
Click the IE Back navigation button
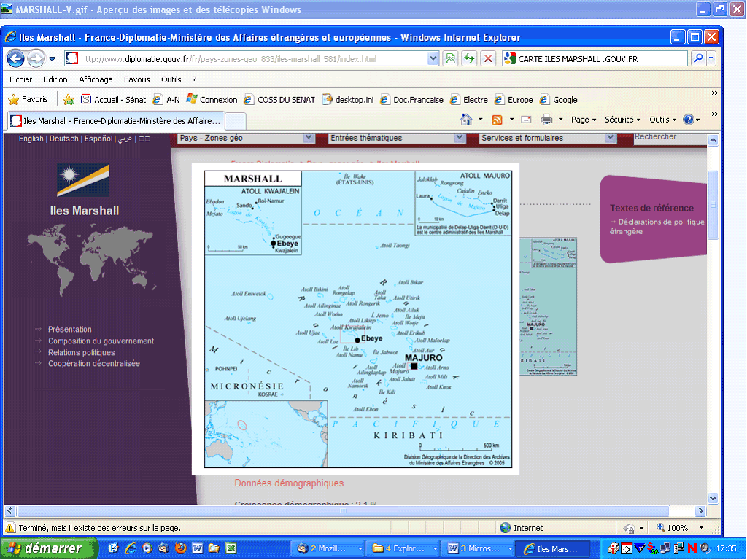coord(16,59)
